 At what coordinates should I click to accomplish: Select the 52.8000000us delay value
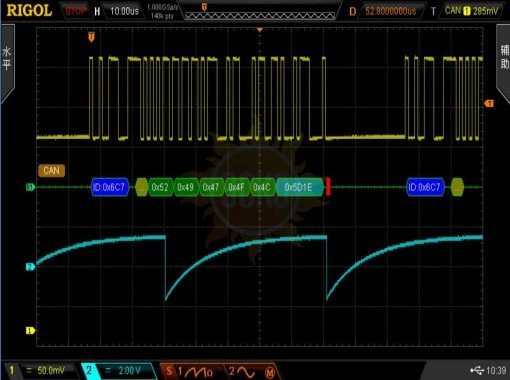coord(391,11)
